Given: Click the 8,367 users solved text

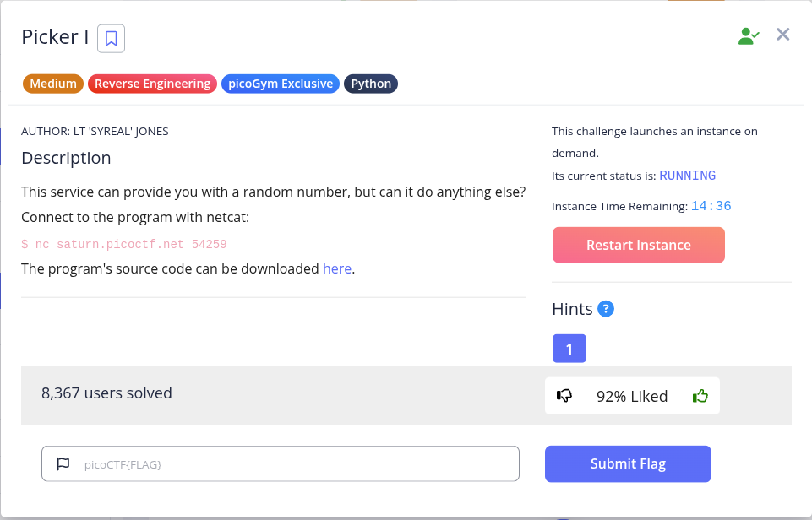Looking at the screenshot, I should coord(106,393).
